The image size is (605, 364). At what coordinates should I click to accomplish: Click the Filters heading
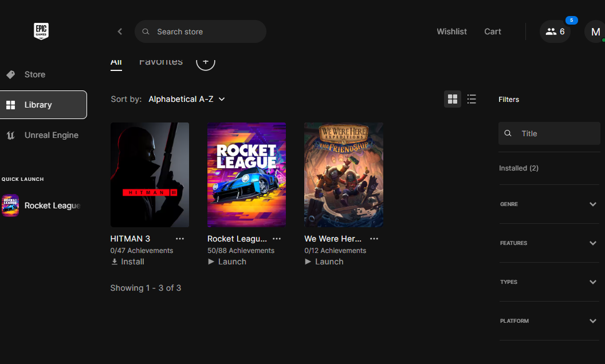click(x=509, y=100)
